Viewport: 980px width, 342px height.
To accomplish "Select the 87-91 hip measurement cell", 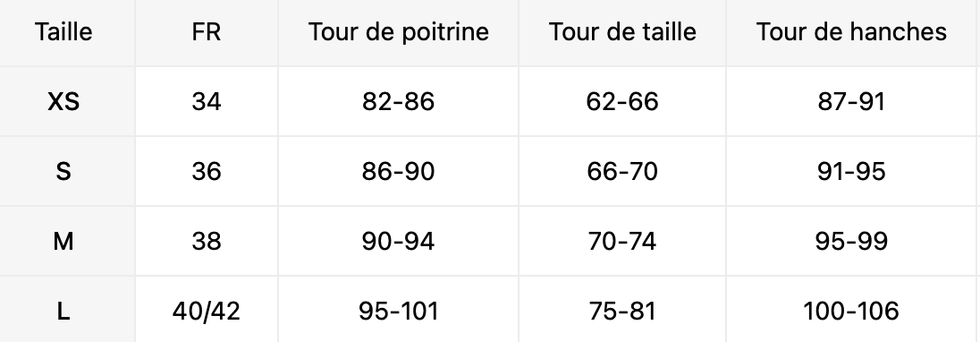I will tap(851, 101).
